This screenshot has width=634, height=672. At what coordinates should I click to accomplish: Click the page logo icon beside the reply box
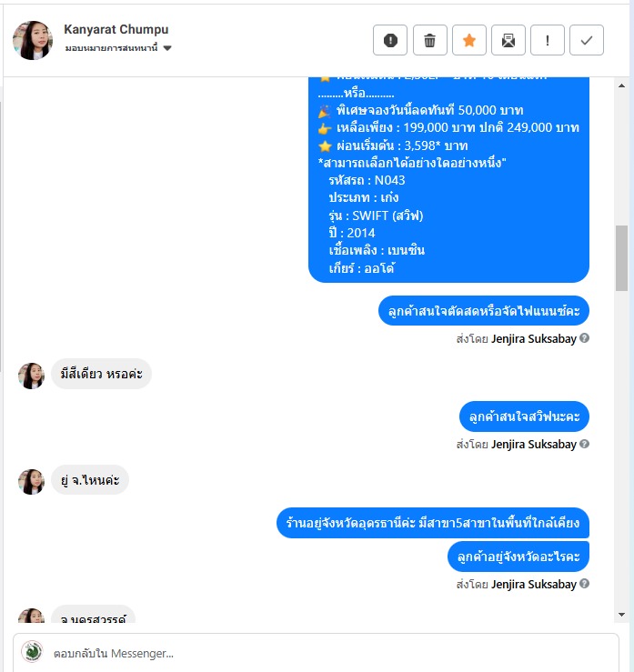(x=32, y=652)
